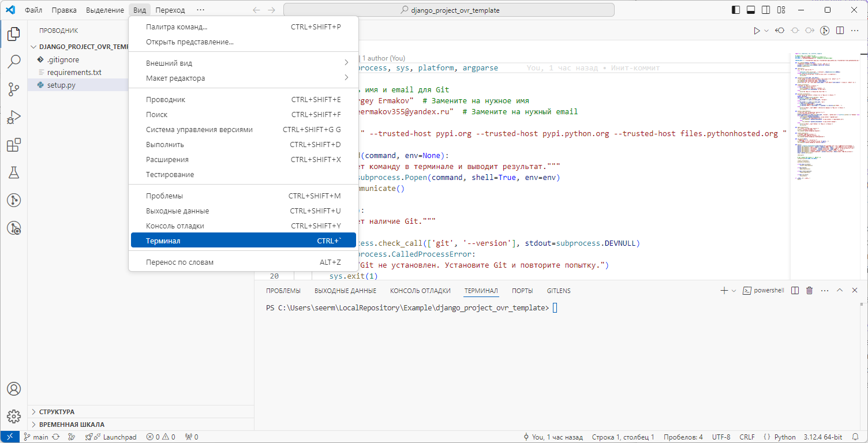Open Source Control view in activity bar

pos(14,89)
